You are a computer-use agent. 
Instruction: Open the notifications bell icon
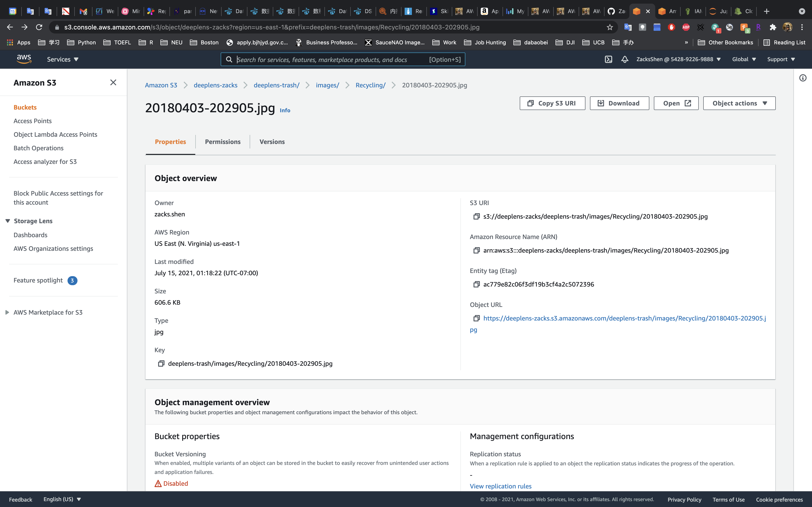click(624, 59)
